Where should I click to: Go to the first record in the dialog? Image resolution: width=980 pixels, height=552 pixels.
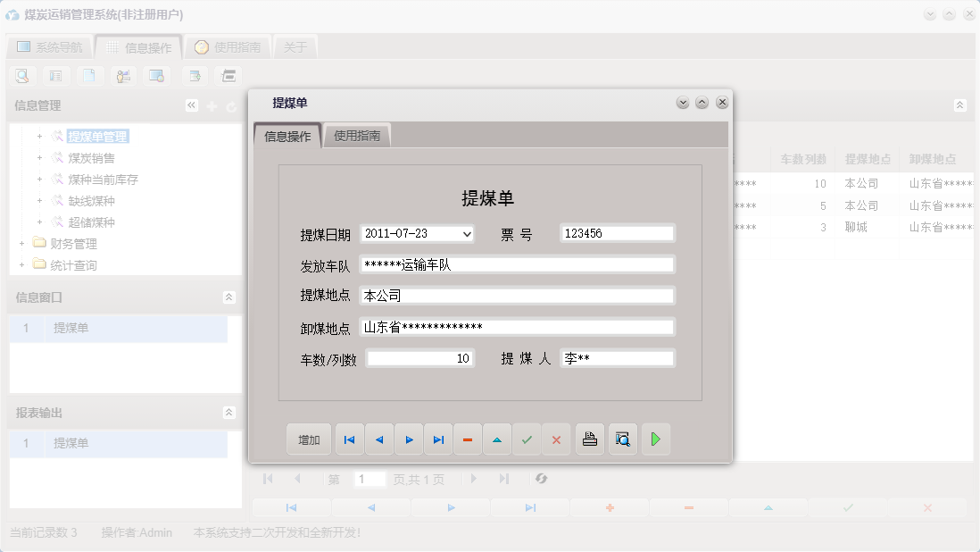349,439
